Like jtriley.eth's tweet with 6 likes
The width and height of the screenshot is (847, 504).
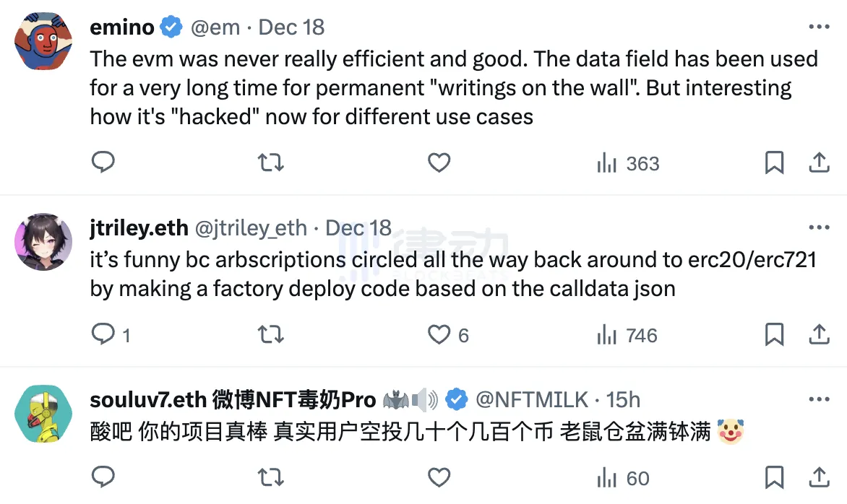(x=439, y=334)
